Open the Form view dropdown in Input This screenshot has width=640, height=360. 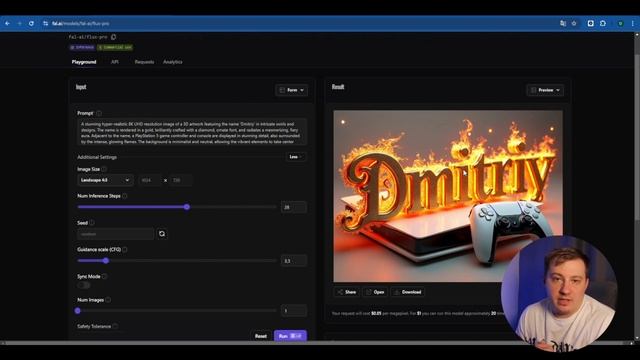tap(291, 90)
